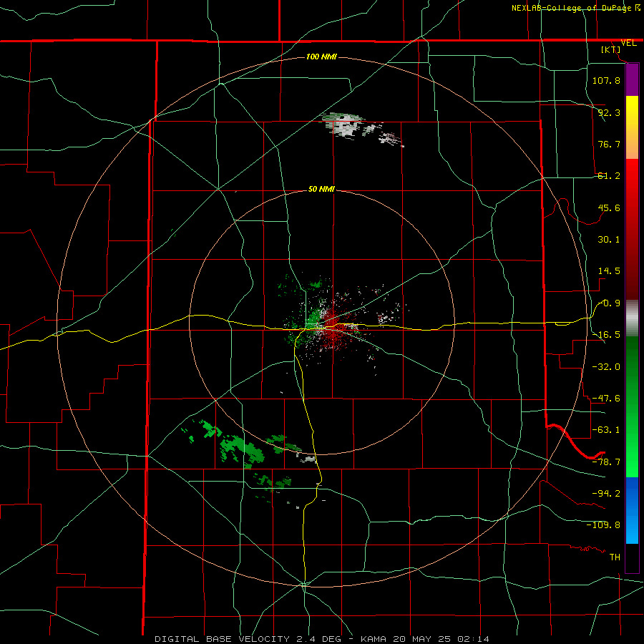The height and width of the screenshot is (644, 644).
Task: Click the 92.3 legend value
Action: click(609, 112)
